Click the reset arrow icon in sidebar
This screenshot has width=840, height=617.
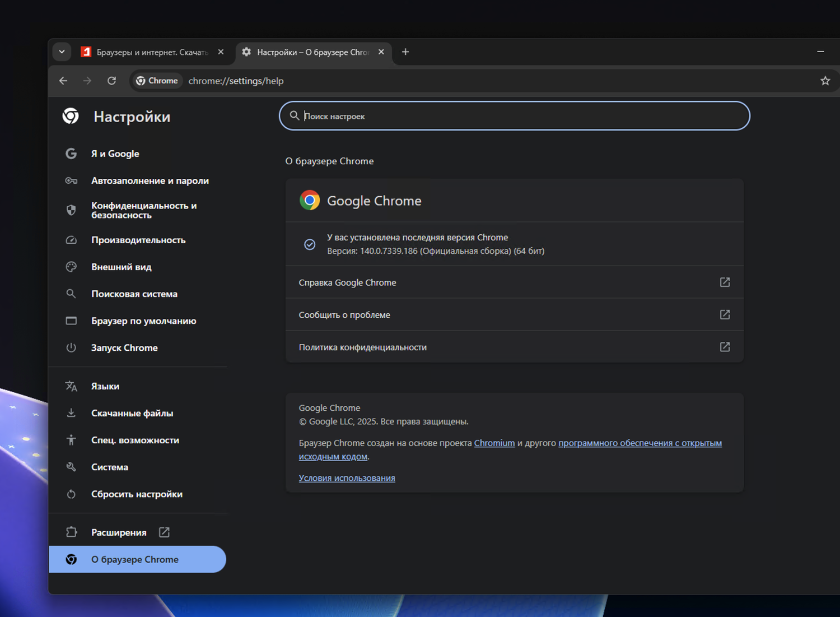tap(71, 494)
